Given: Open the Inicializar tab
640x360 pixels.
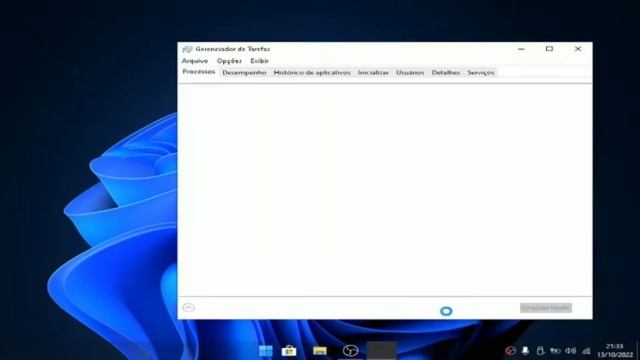Looking at the screenshot, I should click(373, 73).
